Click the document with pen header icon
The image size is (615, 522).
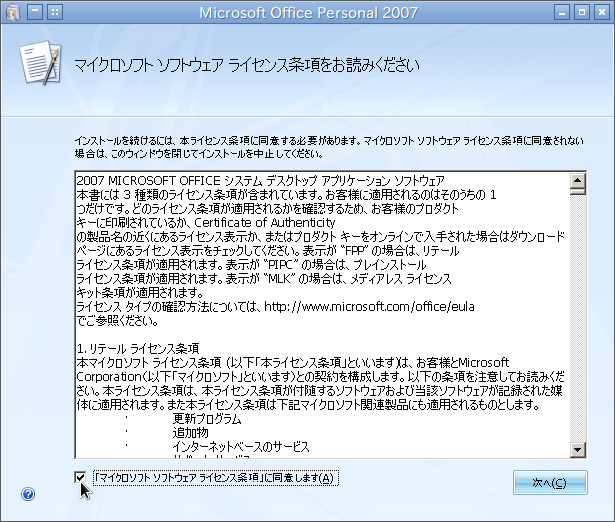click(41, 63)
